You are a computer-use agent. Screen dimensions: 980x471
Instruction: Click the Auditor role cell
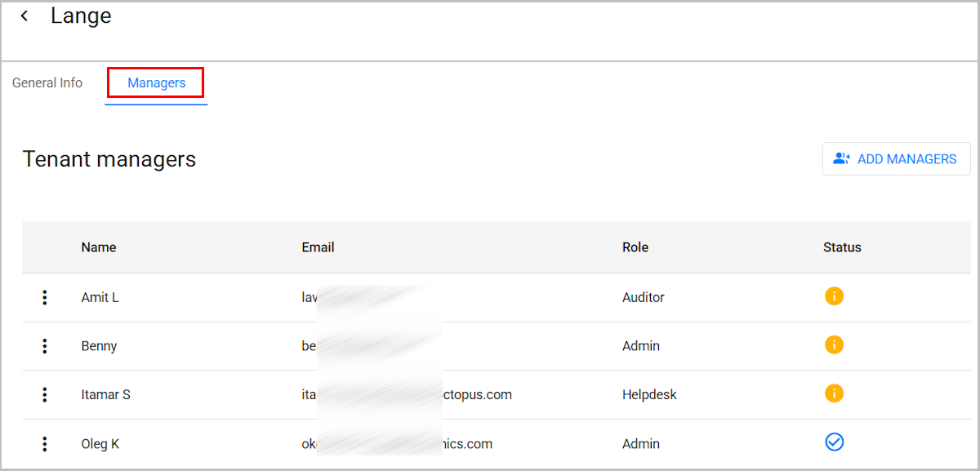point(644,297)
